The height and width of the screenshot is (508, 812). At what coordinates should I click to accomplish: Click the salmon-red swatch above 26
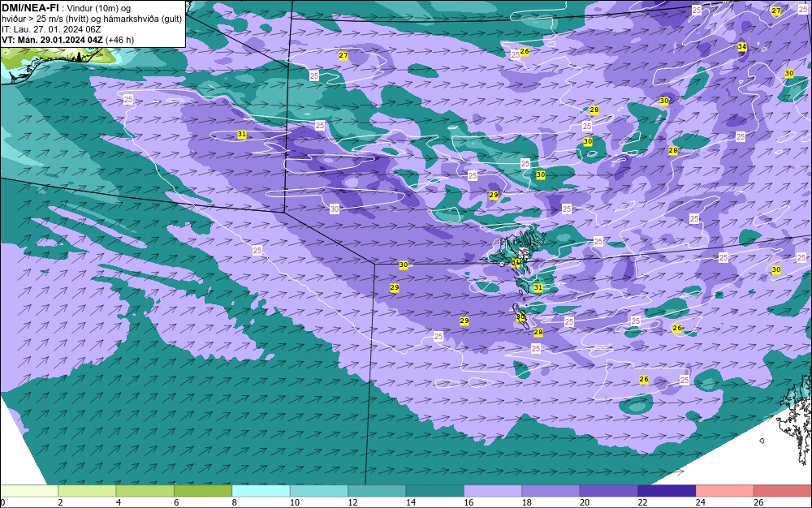tap(783, 491)
